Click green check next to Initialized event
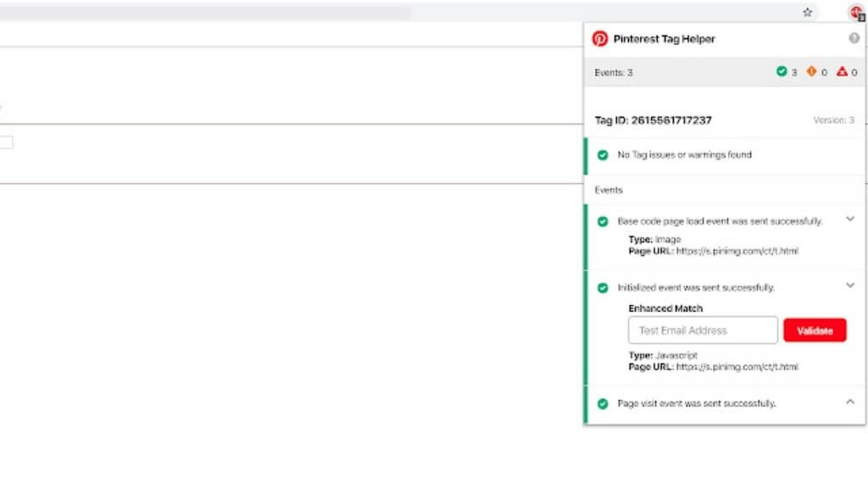This screenshot has width=868, height=488. (603, 288)
